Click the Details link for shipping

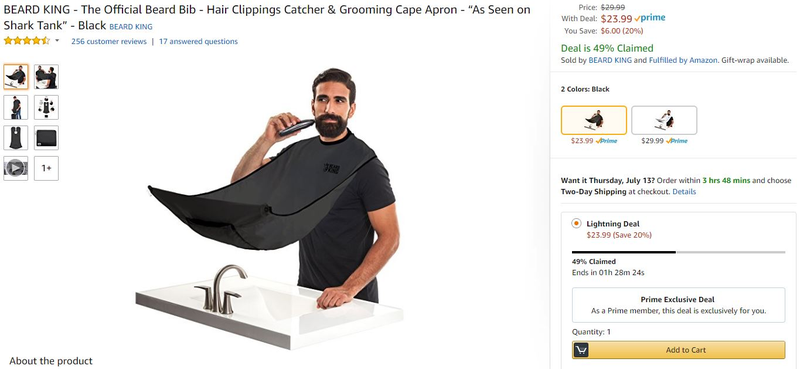(x=684, y=192)
